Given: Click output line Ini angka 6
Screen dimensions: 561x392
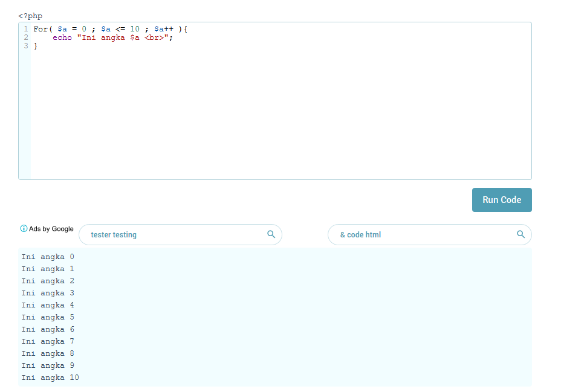Looking at the screenshot, I should (48, 329).
